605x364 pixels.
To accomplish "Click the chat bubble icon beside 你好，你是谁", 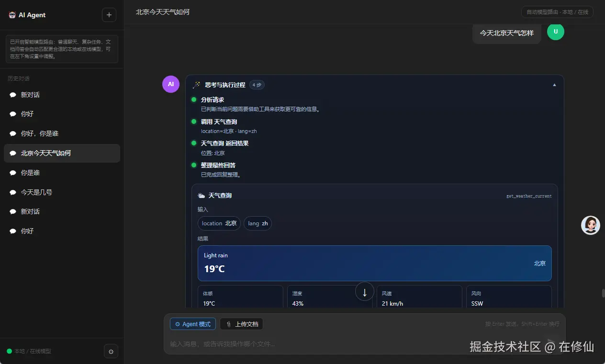I will pos(13,134).
